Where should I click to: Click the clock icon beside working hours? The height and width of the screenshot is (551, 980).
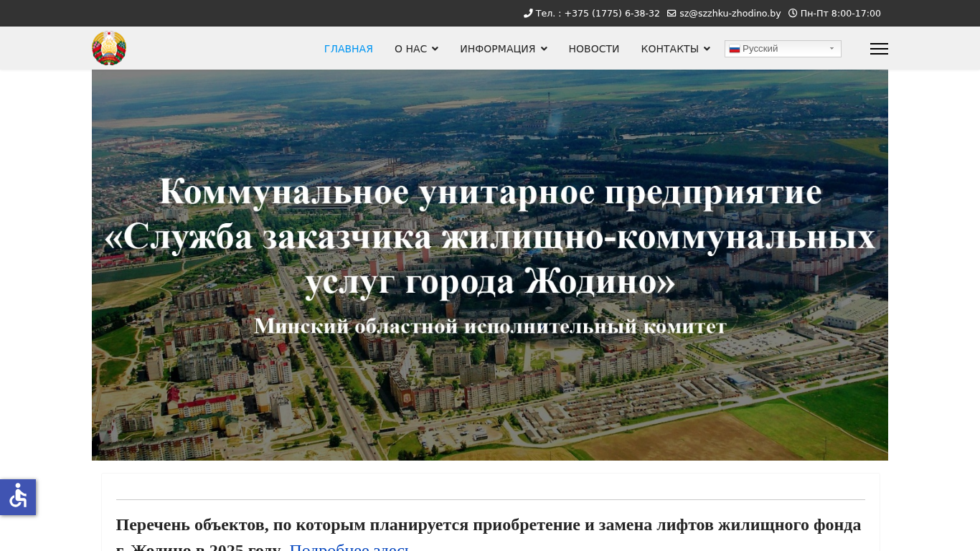point(793,13)
